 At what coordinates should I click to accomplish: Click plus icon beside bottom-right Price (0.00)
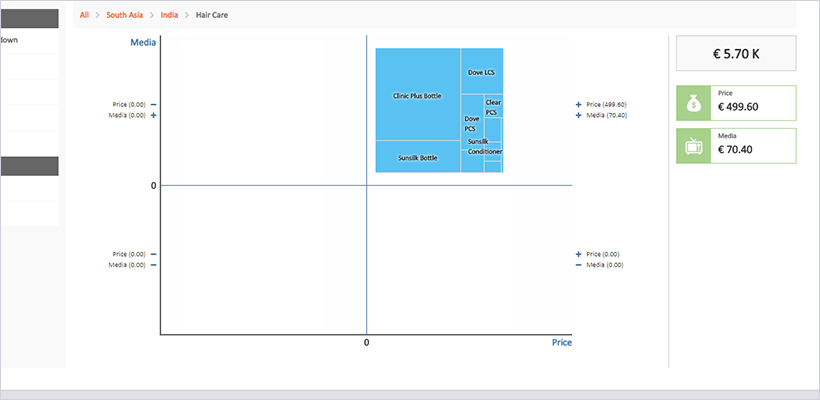coord(578,254)
